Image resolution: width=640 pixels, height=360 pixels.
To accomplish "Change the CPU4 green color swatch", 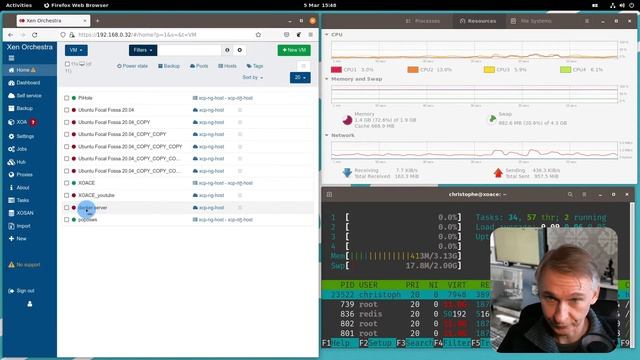I will click(x=565, y=70).
